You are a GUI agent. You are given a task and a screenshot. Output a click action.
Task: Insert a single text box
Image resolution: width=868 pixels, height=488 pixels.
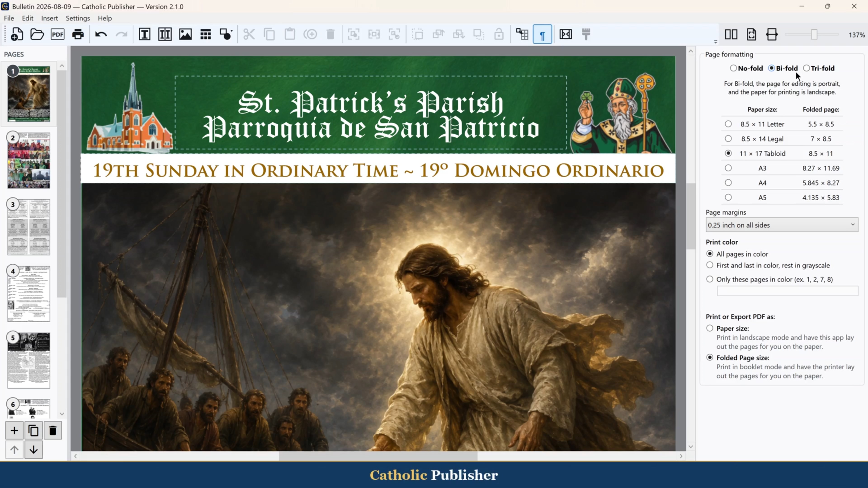[x=145, y=34]
